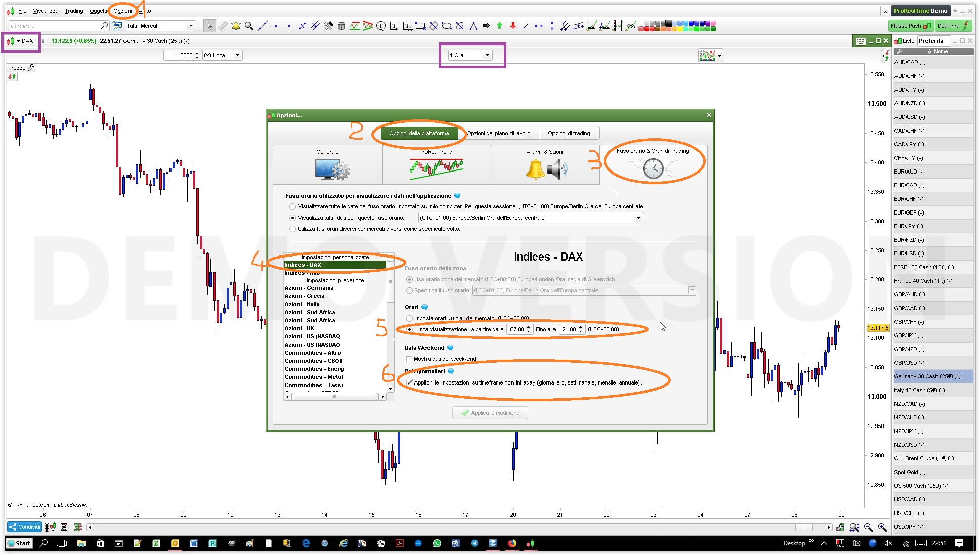Select Imposta orari ufficiali del mercato option

tap(409, 319)
